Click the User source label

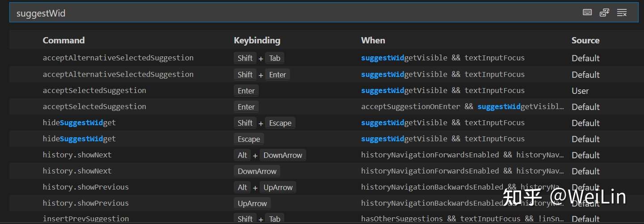coord(580,91)
